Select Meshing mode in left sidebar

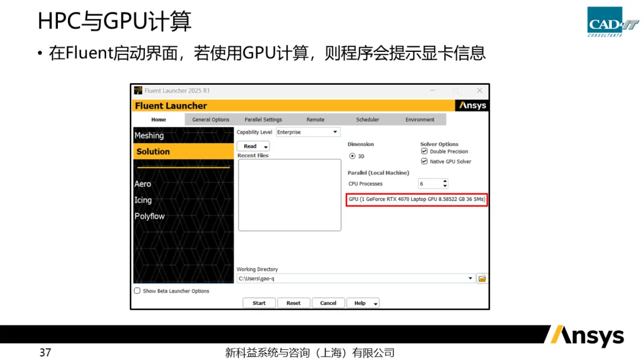coord(149,136)
